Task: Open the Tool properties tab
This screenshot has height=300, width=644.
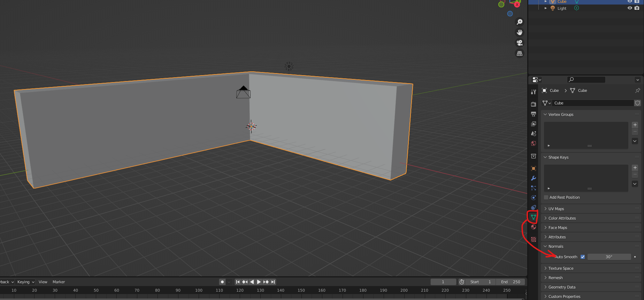Action: coord(534,92)
